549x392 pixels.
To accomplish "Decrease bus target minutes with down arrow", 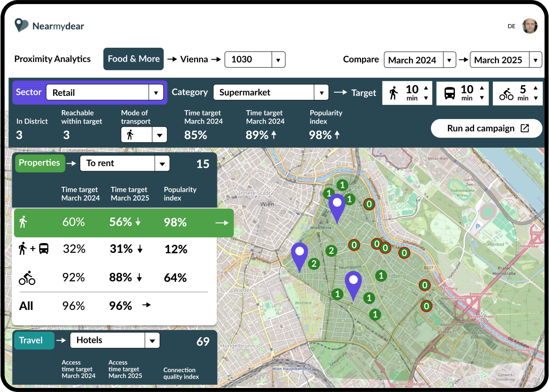I will click(x=482, y=99).
